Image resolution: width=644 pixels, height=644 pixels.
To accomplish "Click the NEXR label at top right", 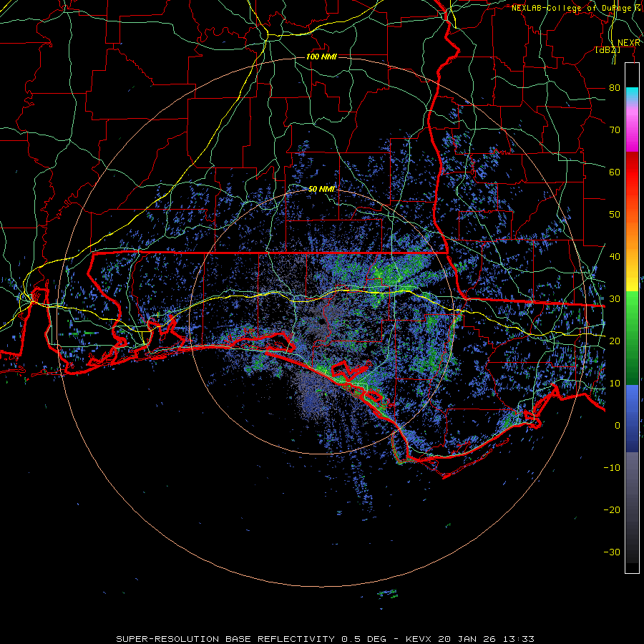I will (629, 43).
